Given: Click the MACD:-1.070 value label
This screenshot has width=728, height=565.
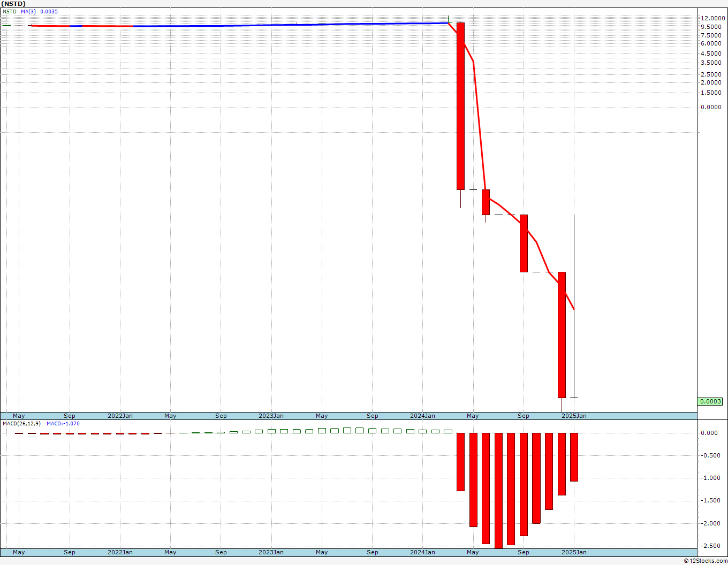Looking at the screenshot, I should pyautogui.click(x=63, y=423).
